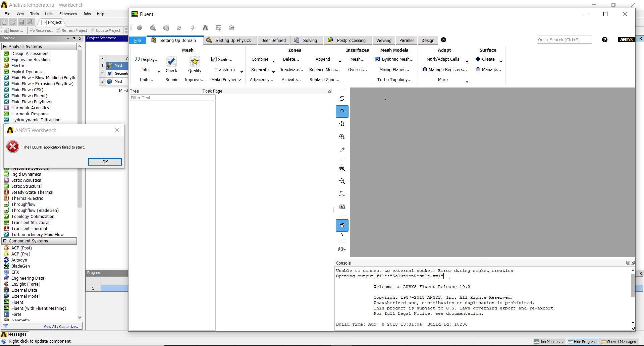Open the Workbench Tools menu
Image resolution: width=644 pixels, height=346 pixels.
[x=35, y=14]
